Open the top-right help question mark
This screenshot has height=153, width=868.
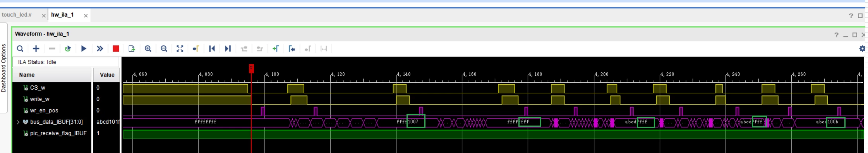click(851, 16)
